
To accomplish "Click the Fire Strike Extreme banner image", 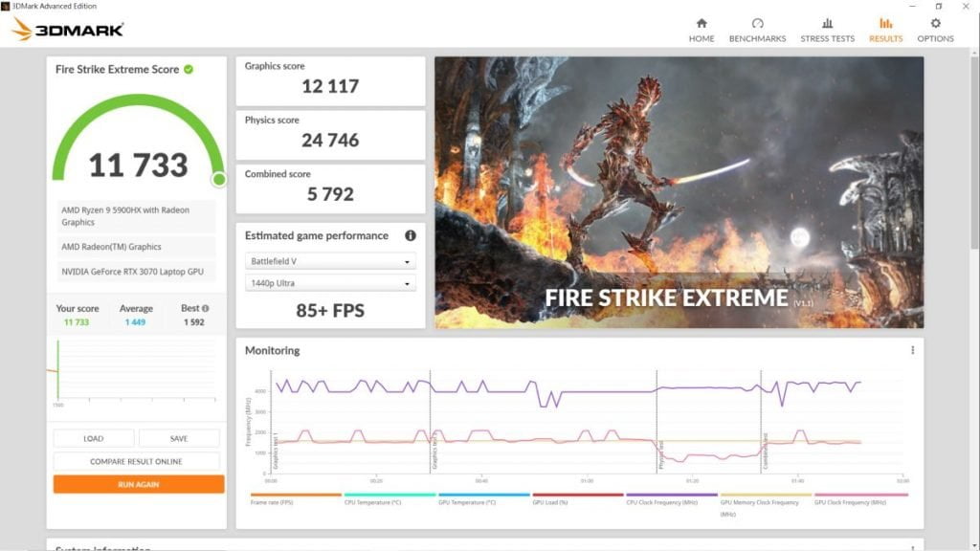I will 679,192.
